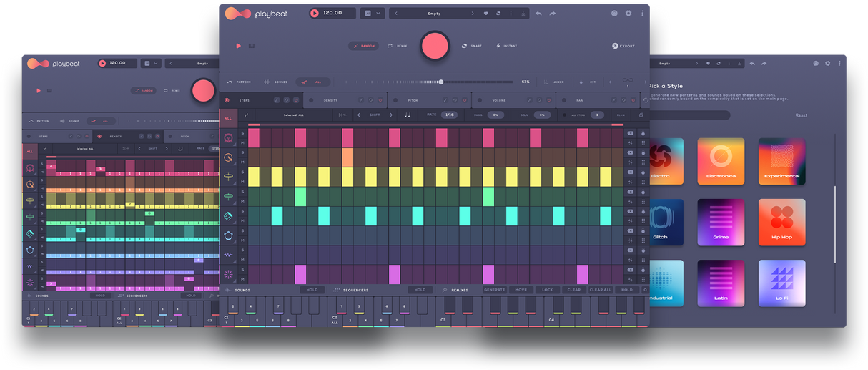This screenshot has width=868, height=370.
Task: Solo the kick track in center window
Action: (242, 133)
